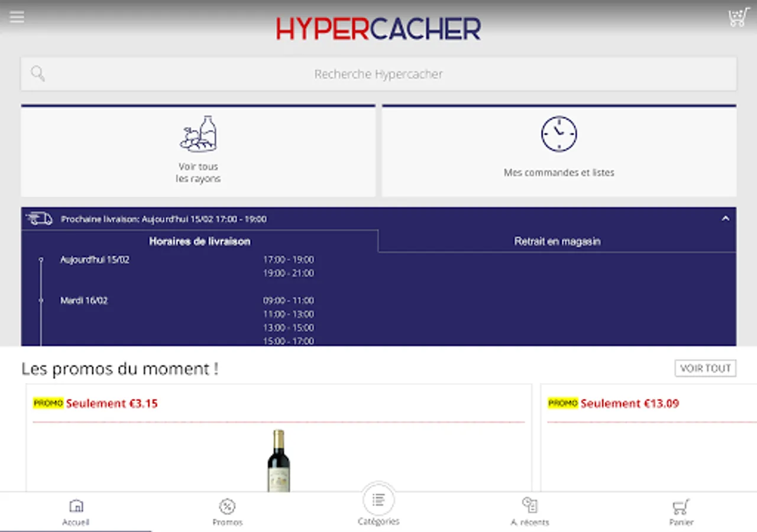The height and width of the screenshot is (532, 757).
Task: Select the 11:00 - 13:00 Tuesday slot
Action: click(x=289, y=314)
